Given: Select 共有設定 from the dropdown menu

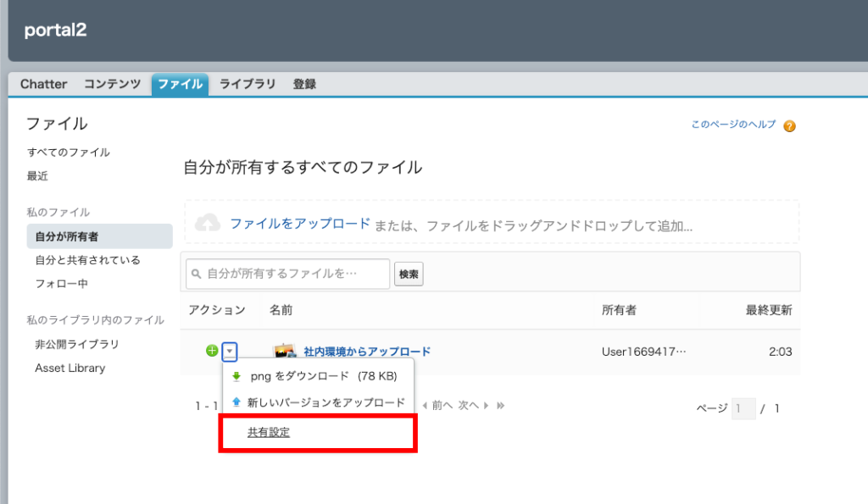Looking at the screenshot, I should pos(269,432).
